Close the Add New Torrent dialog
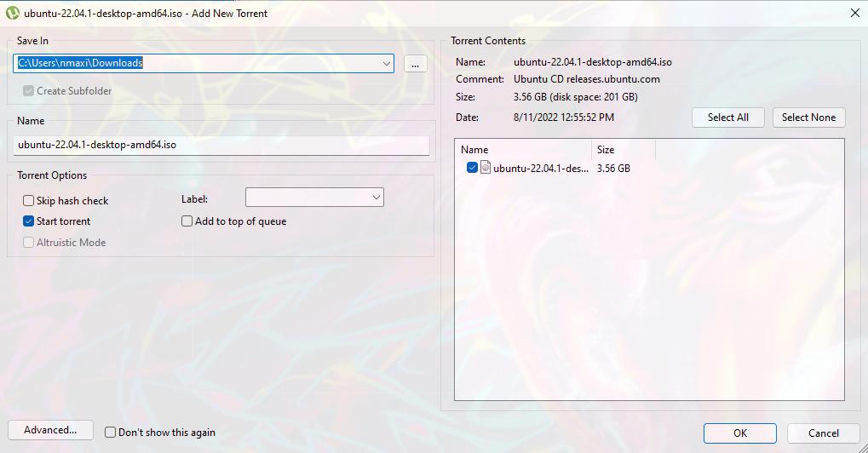Image resolution: width=868 pixels, height=453 pixels. pyautogui.click(x=854, y=13)
